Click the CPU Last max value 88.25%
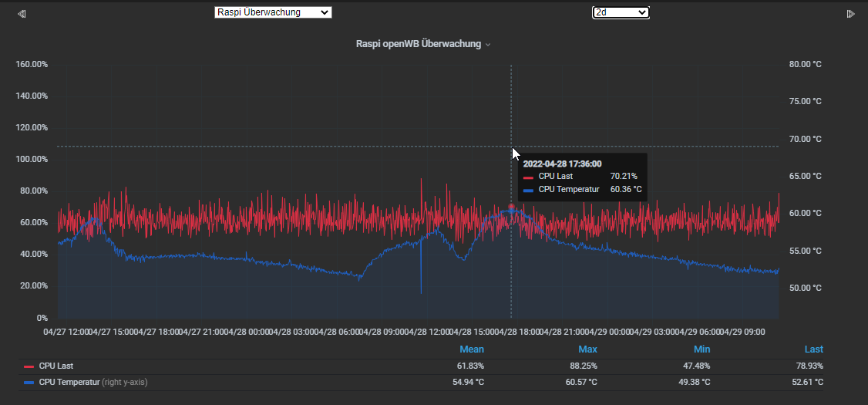This screenshot has height=405, width=868. pos(582,366)
